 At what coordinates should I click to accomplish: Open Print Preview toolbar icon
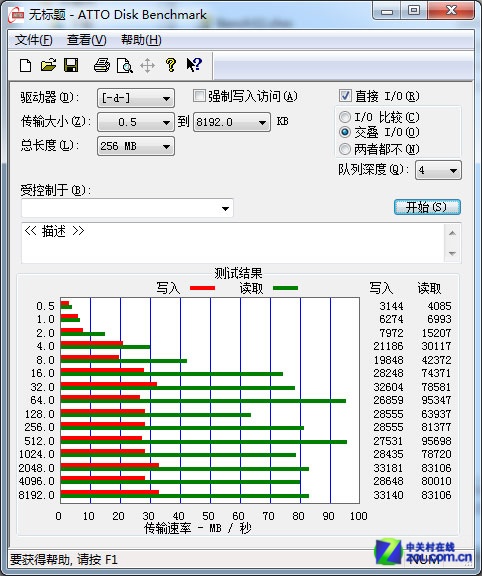(x=125, y=65)
